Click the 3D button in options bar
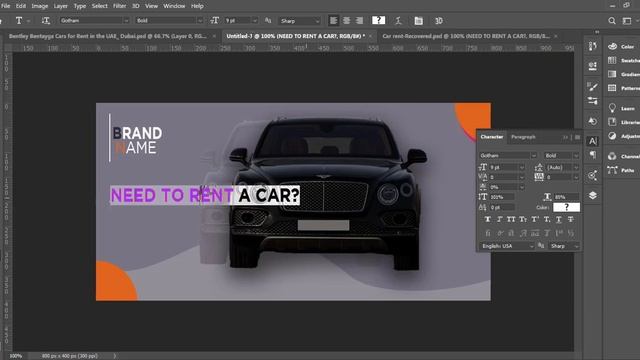 pos(438,20)
